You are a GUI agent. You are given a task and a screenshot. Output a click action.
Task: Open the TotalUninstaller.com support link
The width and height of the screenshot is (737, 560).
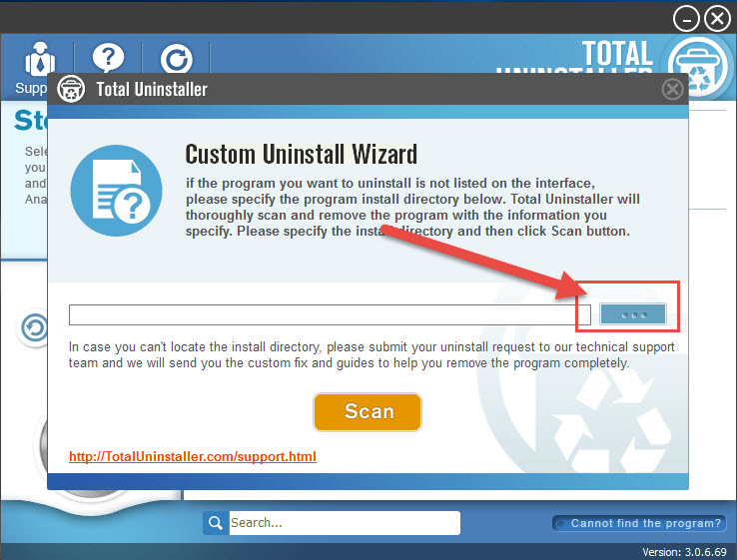pos(193,456)
